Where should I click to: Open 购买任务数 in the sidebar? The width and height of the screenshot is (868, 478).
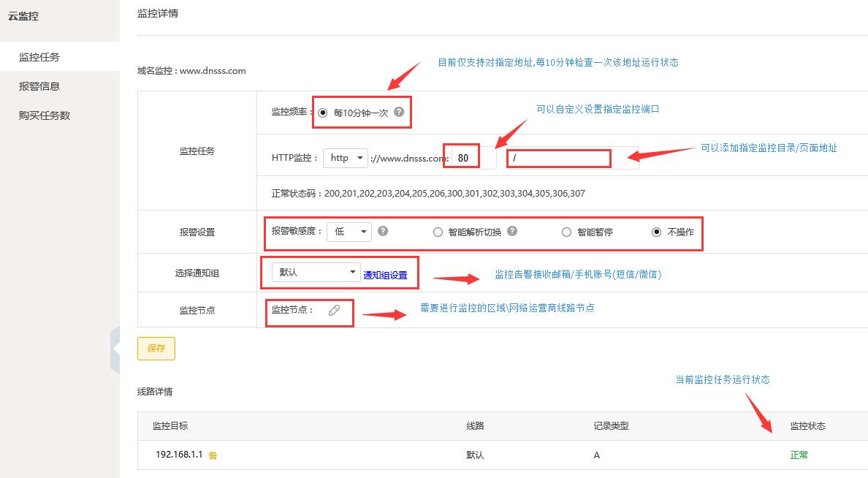point(45,115)
